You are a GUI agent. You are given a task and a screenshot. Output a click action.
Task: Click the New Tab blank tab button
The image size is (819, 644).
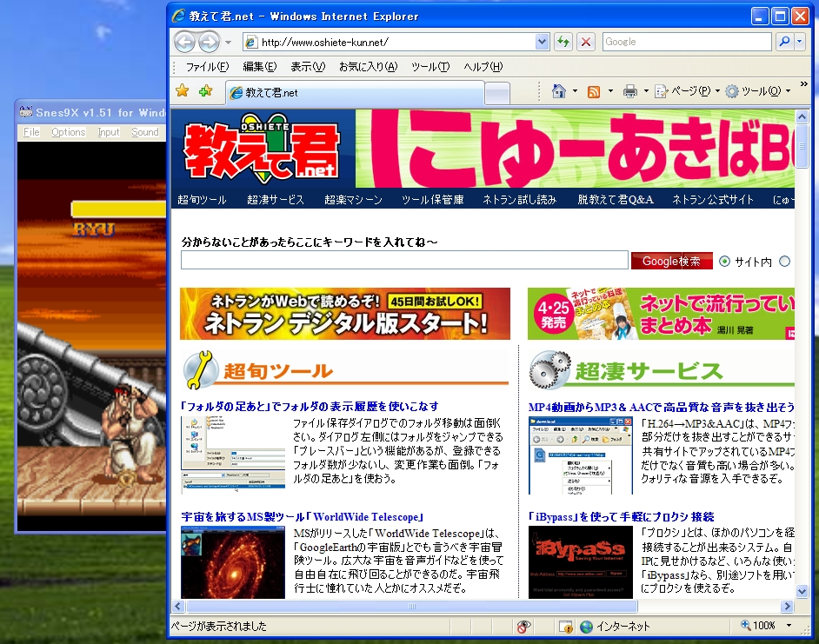pos(497,94)
